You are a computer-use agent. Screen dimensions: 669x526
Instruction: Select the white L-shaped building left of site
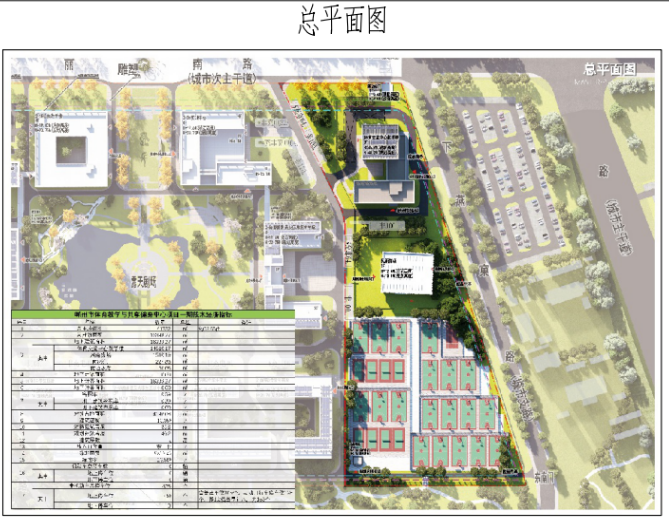213,150
